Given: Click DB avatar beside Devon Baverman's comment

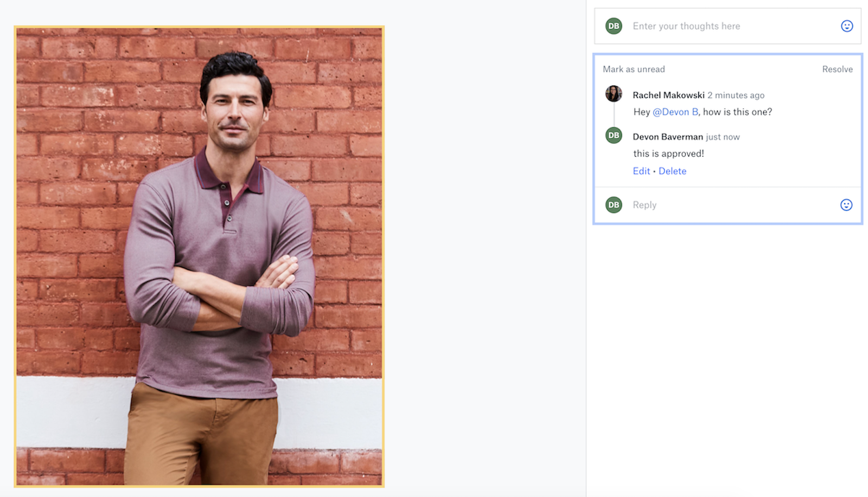Looking at the screenshot, I should (614, 135).
